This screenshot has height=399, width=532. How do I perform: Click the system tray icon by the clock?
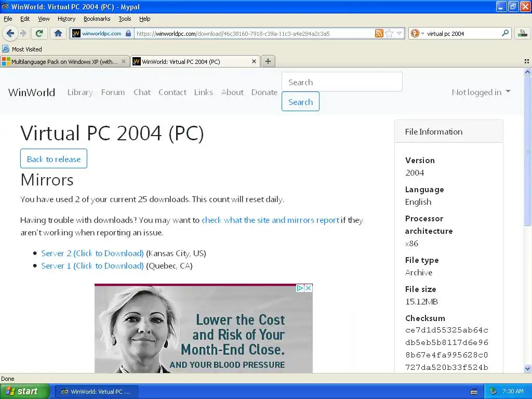(494, 391)
